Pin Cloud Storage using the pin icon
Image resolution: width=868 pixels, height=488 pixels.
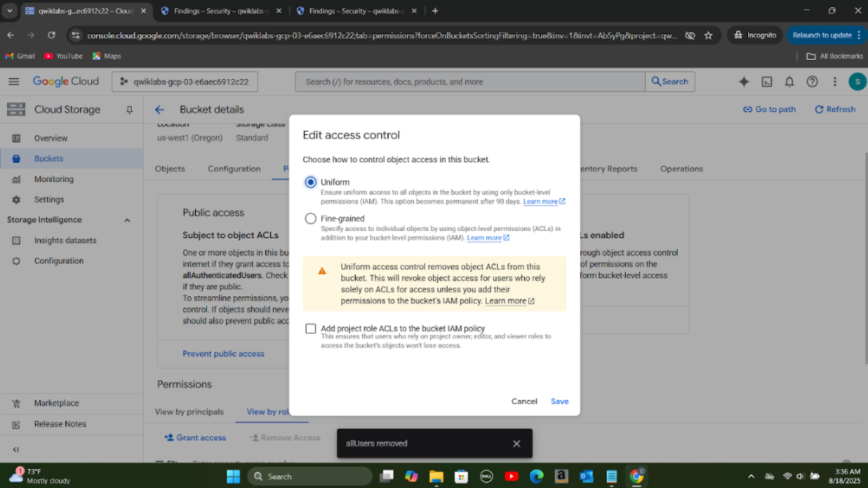tap(129, 110)
